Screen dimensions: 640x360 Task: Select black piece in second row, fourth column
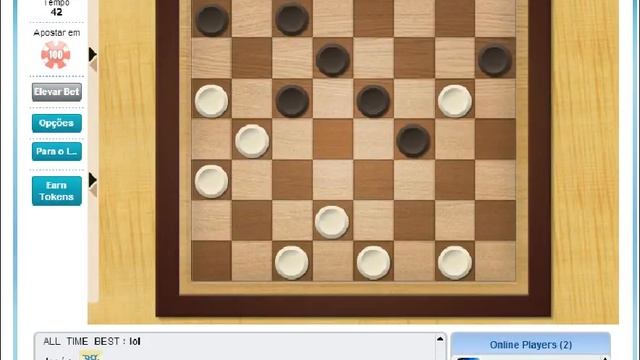coord(333,60)
